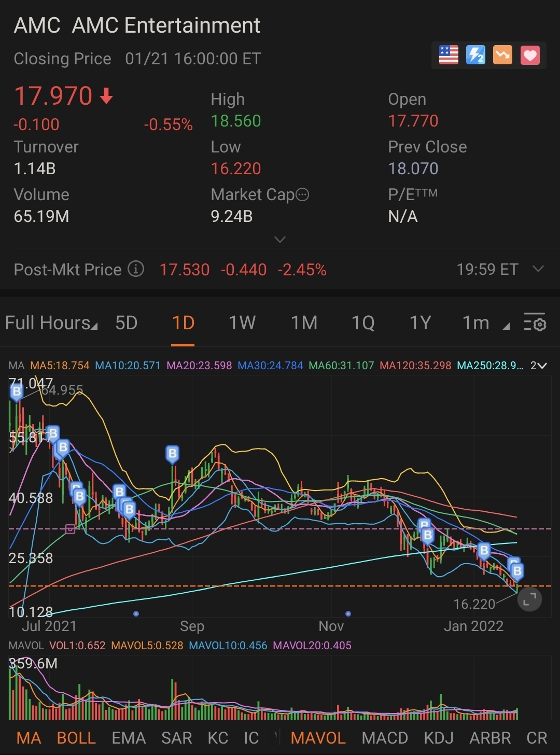The height and width of the screenshot is (755, 560).
Task: Tap the blue lightning bolt icon
Action: (475, 55)
